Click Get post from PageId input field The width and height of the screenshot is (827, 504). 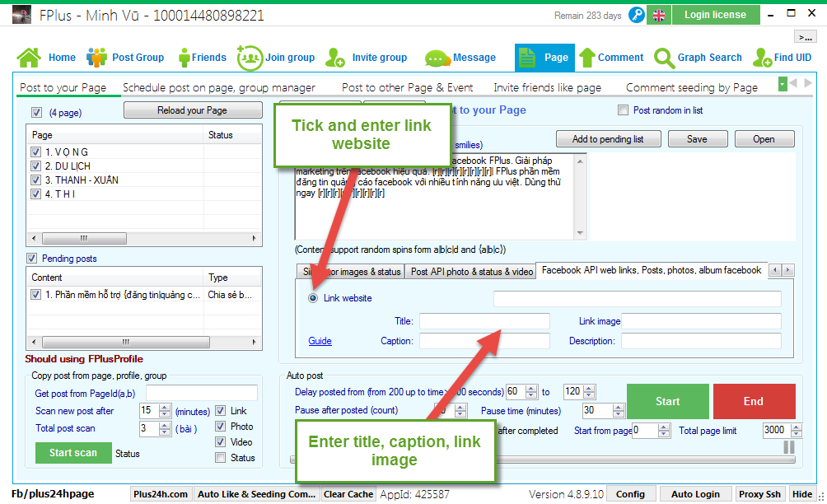pyautogui.click(x=202, y=393)
